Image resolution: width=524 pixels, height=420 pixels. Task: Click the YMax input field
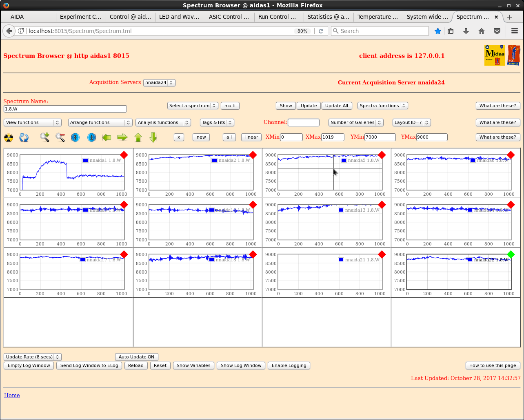click(x=432, y=137)
